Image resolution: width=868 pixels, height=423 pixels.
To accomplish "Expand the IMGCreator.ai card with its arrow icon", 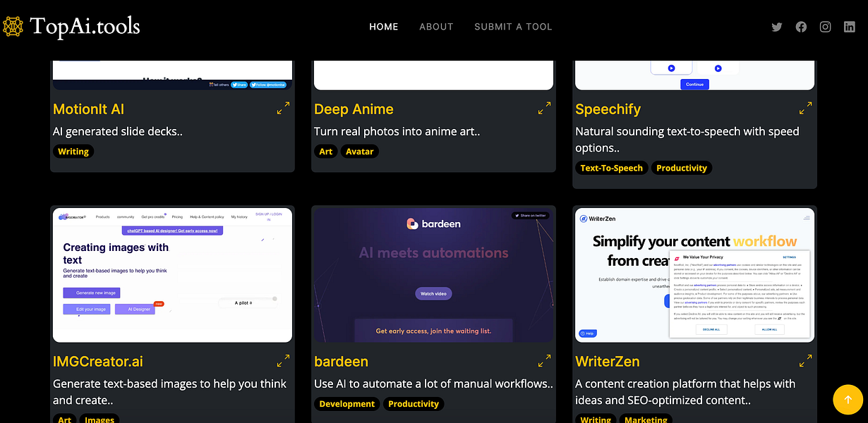I will click(282, 360).
